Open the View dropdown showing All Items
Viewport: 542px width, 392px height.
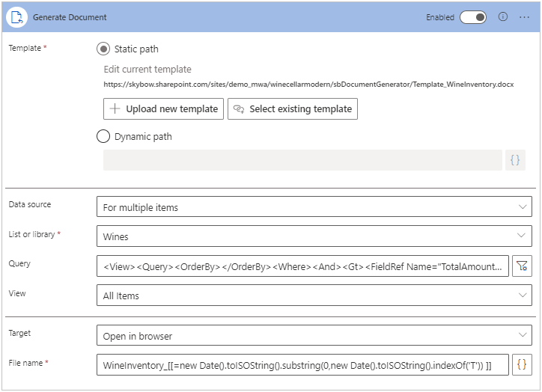coord(314,295)
